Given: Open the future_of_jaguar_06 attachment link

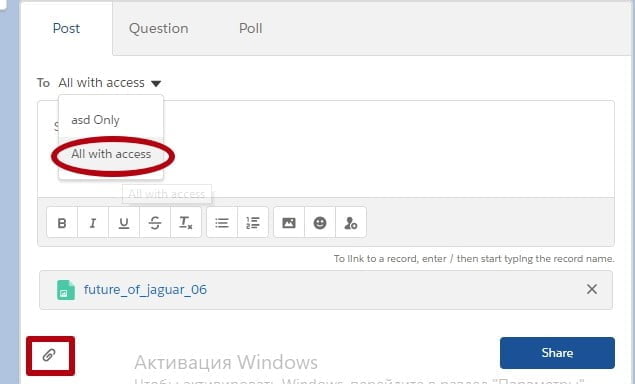Looking at the screenshot, I should pyautogui.click(x=145, y=290).
